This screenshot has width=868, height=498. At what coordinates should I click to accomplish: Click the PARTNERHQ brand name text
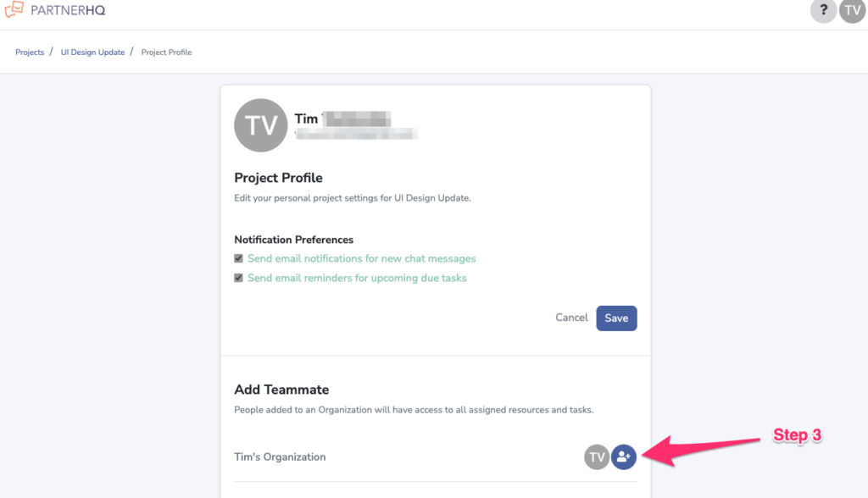point(68,10)
